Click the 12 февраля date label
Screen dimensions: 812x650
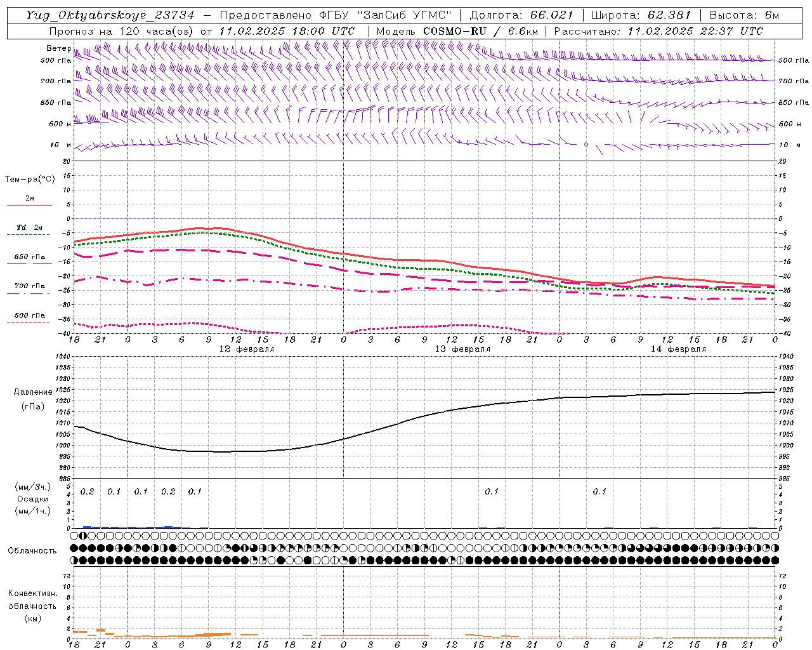point(247,349)
